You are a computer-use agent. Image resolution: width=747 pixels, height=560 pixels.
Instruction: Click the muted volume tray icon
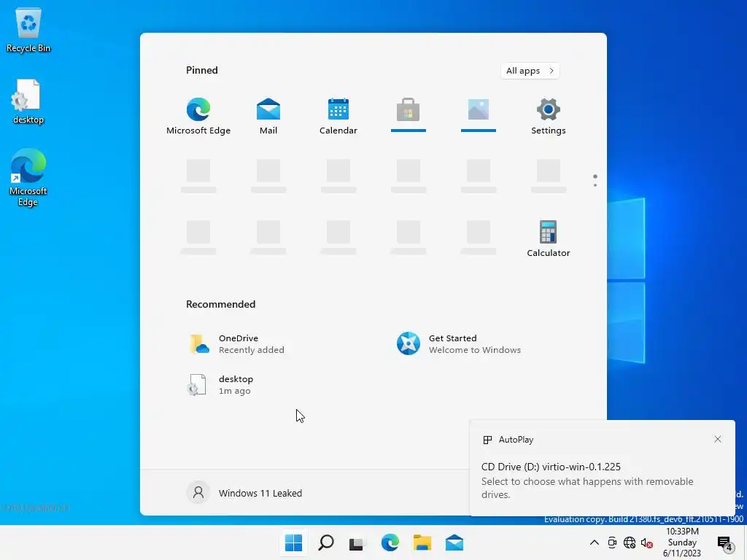coord(646,542)
